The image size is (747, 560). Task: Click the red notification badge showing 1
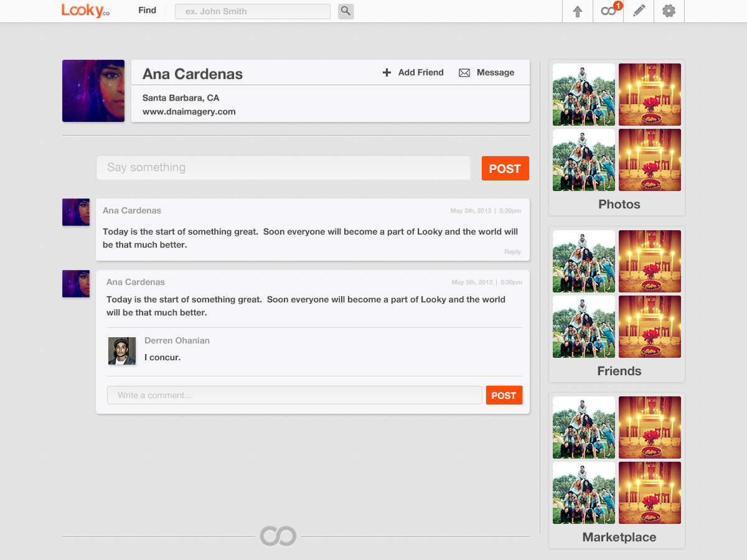[x=618, y=6]
